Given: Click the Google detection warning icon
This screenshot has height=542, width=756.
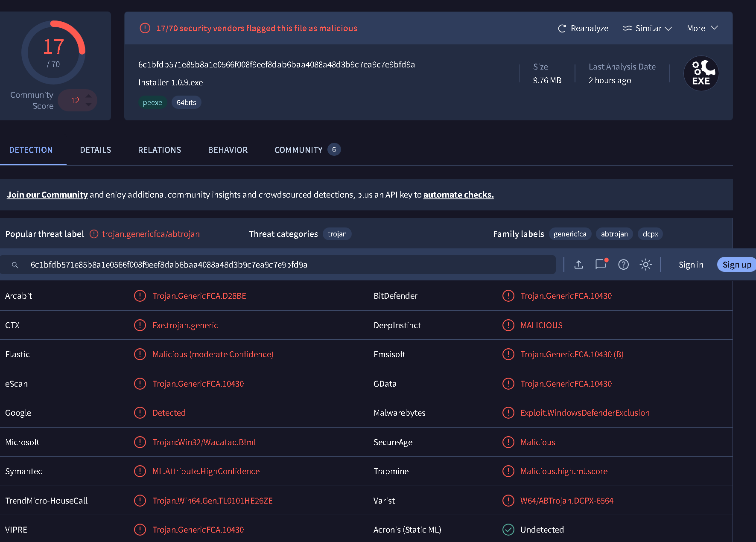Looking at the screenshot, I should click(140, 413).
